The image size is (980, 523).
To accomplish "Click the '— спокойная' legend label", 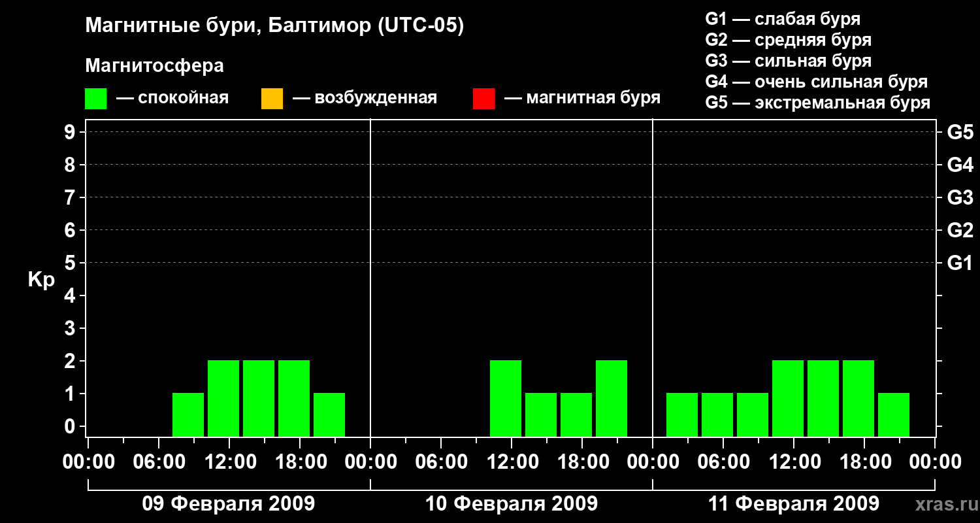I will pos(172,99).
